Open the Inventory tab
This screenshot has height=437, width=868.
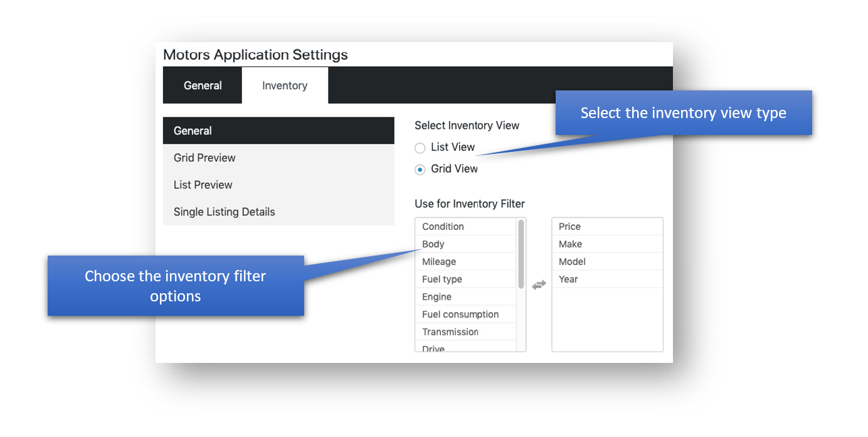(285, 85)
